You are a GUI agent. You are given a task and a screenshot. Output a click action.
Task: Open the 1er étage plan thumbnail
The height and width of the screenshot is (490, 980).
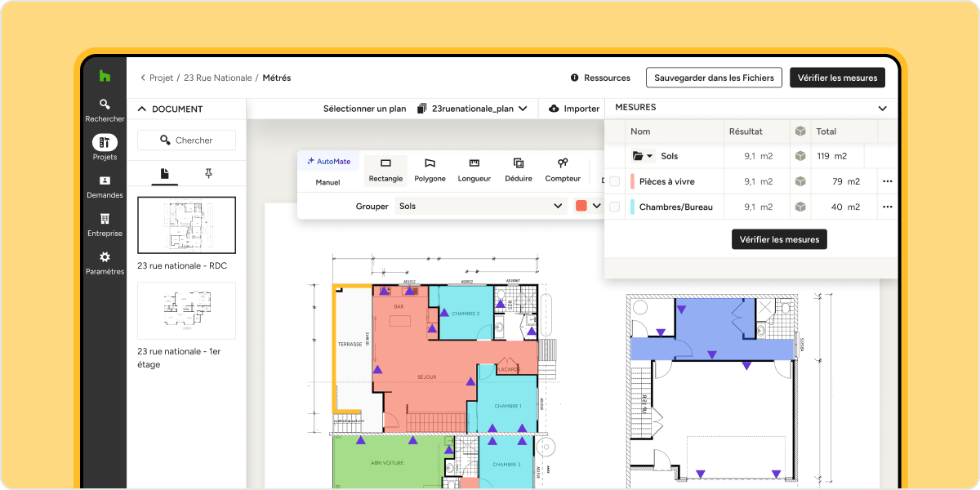pos(186,310)
